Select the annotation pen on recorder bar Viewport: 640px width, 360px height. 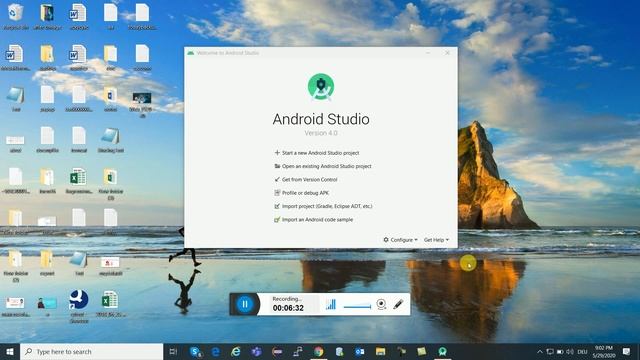398,304
